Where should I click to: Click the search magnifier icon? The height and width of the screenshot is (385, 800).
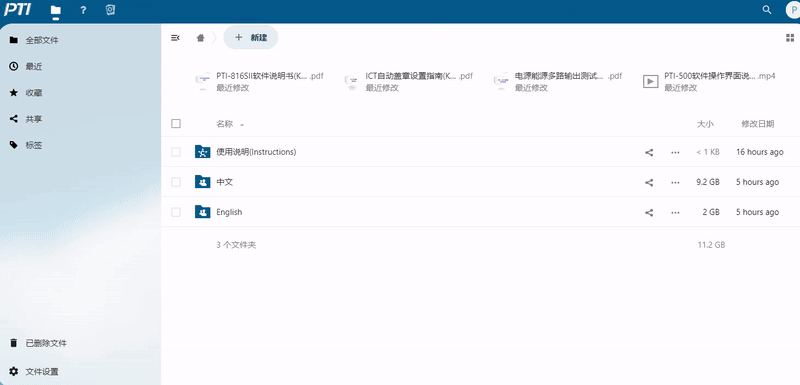[766, 10]
